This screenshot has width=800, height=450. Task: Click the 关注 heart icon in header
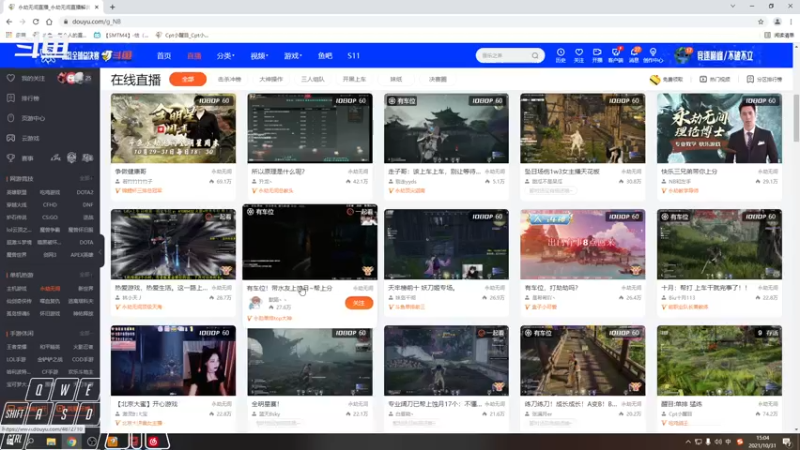(x=579, y=53)
